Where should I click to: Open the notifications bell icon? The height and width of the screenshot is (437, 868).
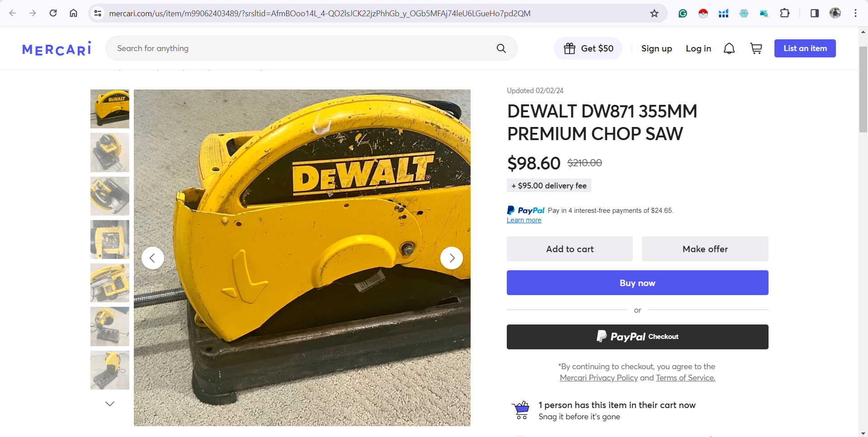pos(729,48)
